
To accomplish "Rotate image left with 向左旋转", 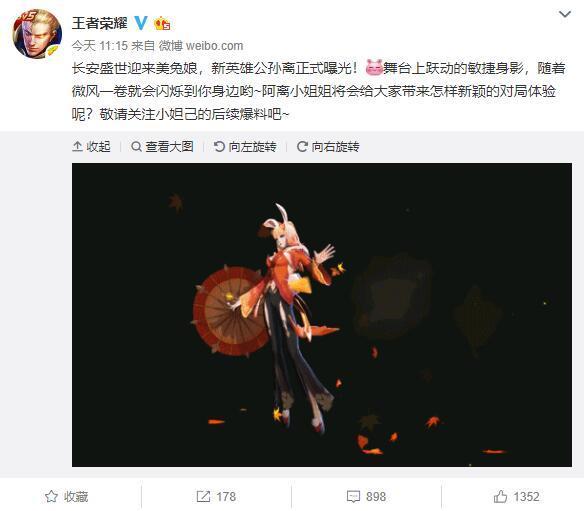I will click(x=245, y=147).
